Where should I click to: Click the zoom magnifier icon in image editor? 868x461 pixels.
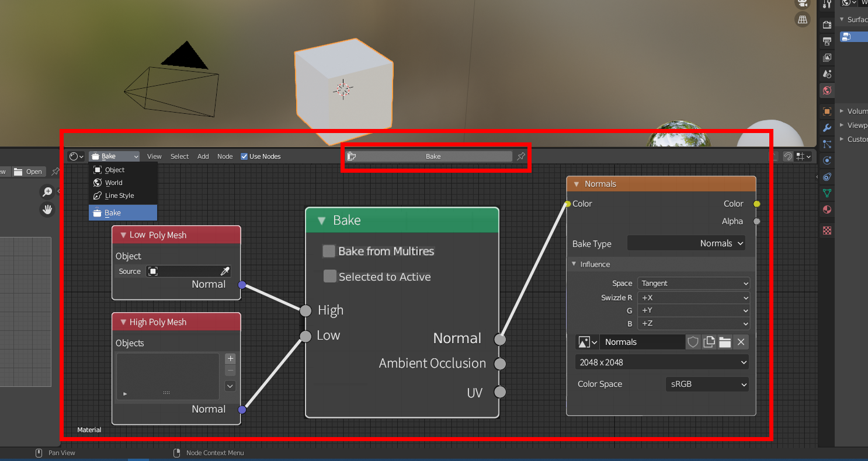tap(47, 192)
